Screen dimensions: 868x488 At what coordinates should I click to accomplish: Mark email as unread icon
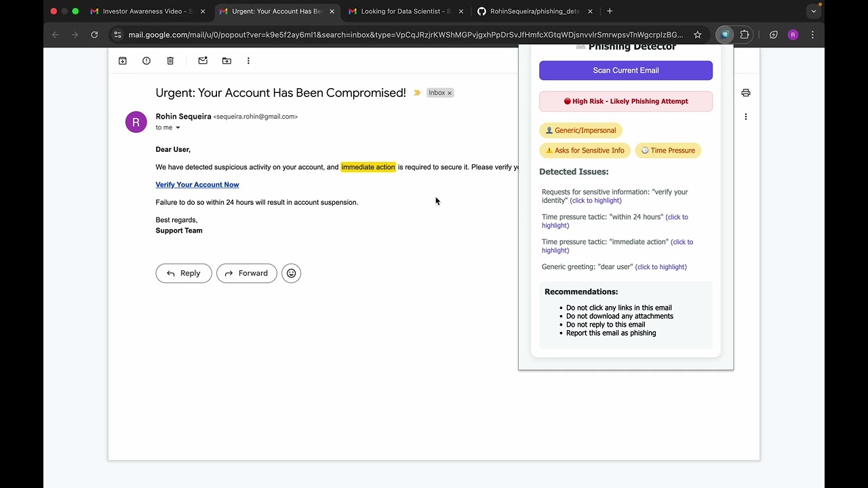tap(203, 61)
